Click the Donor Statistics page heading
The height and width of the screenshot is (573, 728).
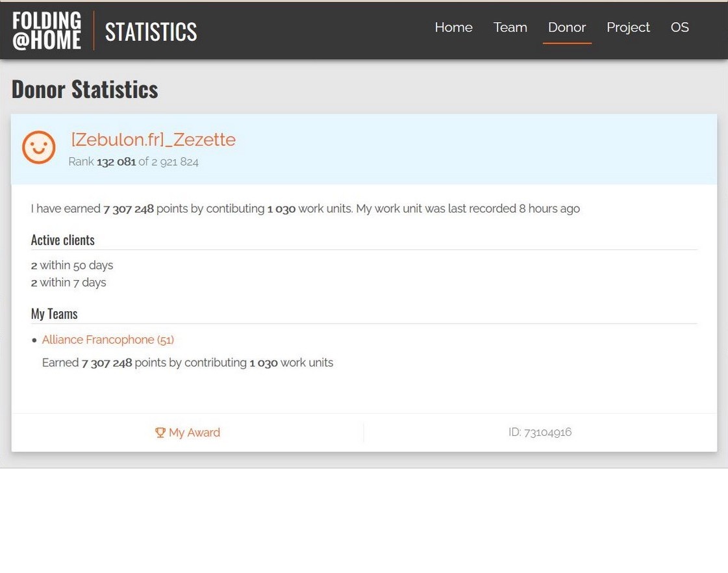[85, 90]
